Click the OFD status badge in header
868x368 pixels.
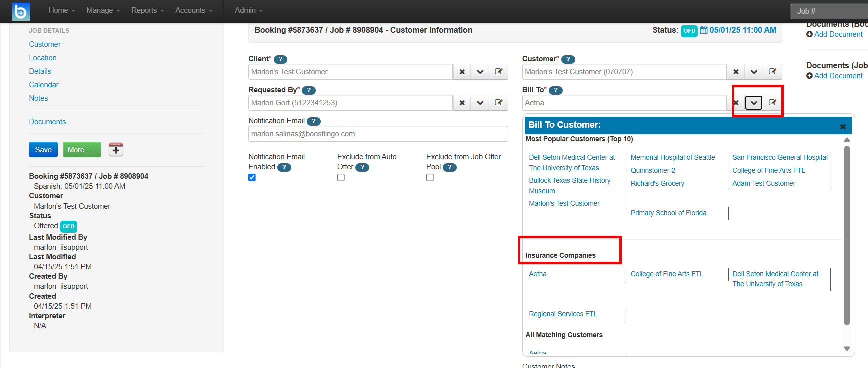coord(689,31)
